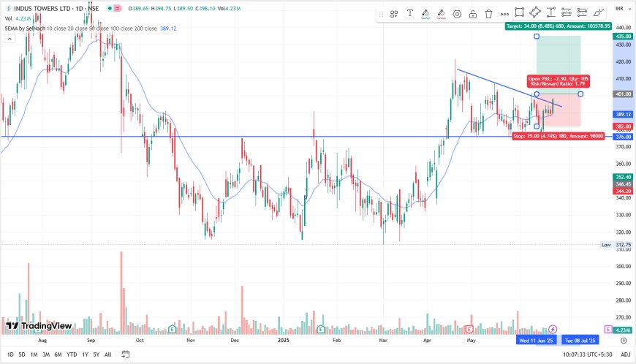The image size is (636, 364).
Task: Select the rectangle drawing tool
Action: click(x=519, y=12)
